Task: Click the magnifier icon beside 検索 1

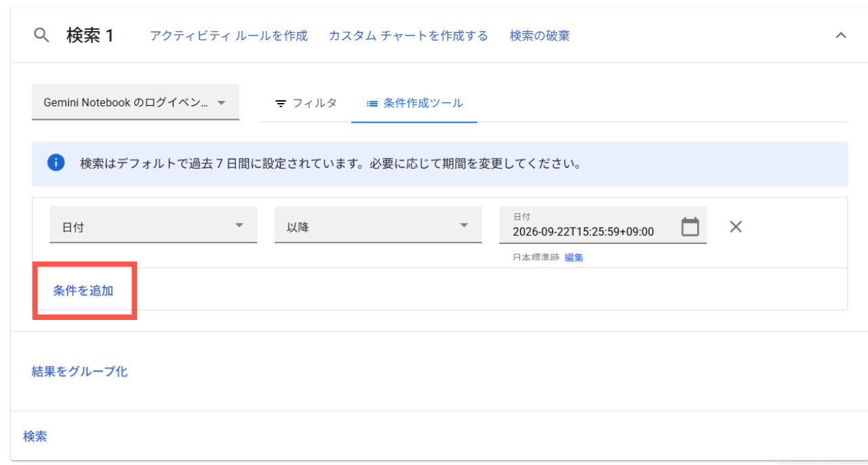Action: (41, 35)
